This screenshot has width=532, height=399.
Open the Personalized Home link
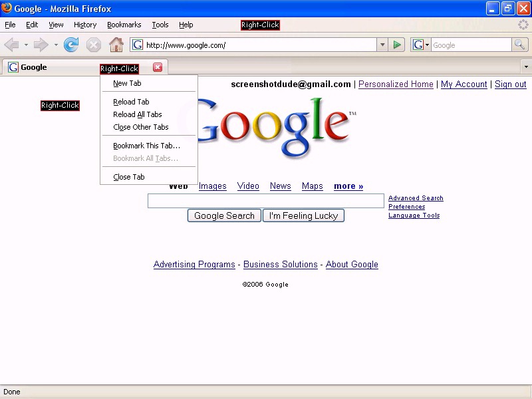(396, 84)
